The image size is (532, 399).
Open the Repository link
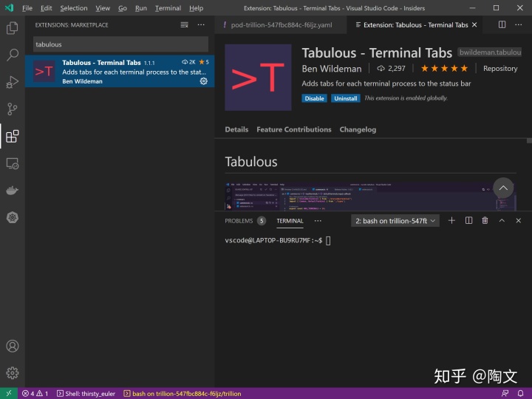500,68
